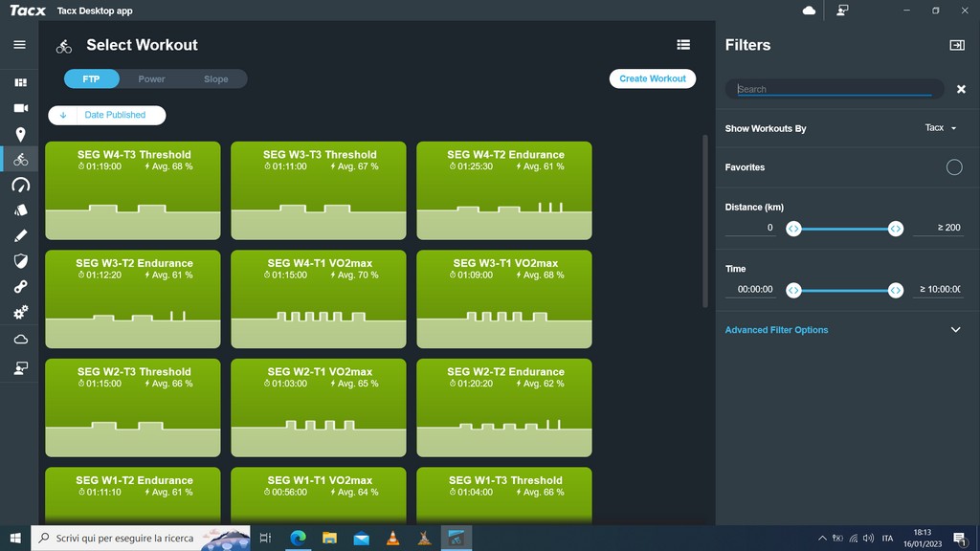Open the dashboard tiles icon in sidebar
980x551 pixels.
20,83
